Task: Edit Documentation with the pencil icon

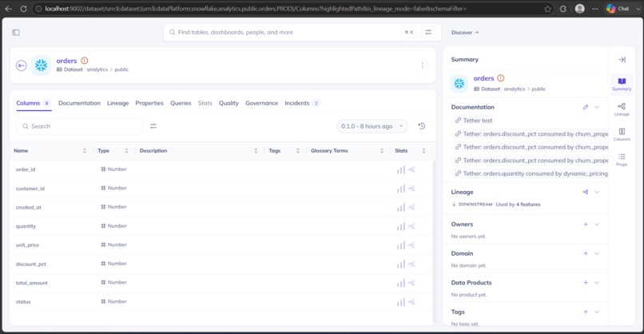Action: click(586, 107)
